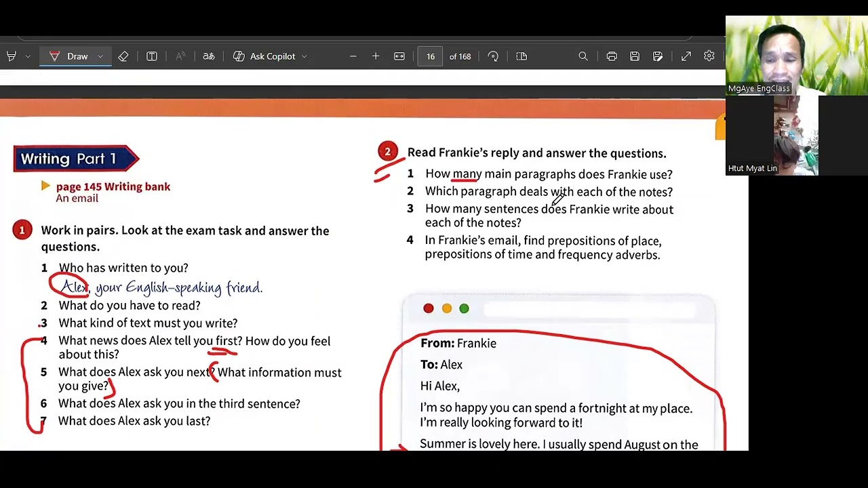Switch the Page view layout

[x=521, y=56]
